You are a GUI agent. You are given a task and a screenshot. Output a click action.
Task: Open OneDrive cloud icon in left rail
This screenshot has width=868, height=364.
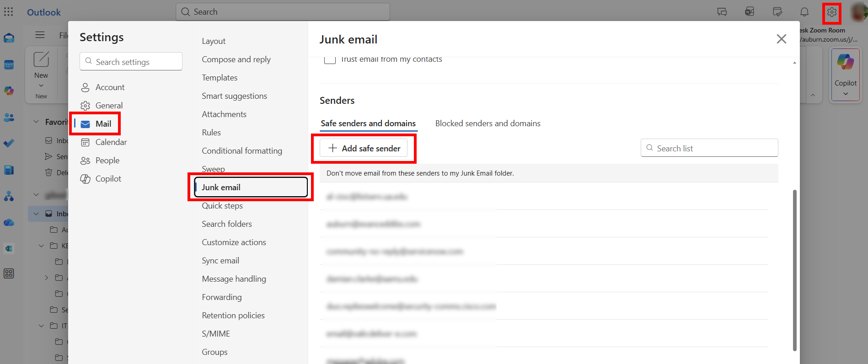(x=9, y=223)
